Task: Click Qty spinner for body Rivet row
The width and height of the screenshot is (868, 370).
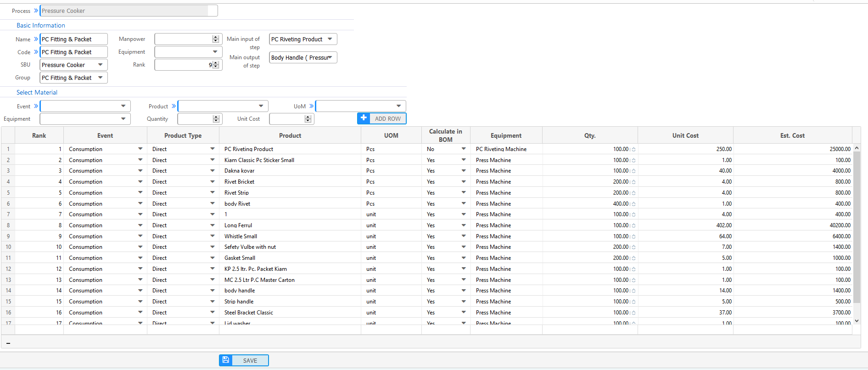Action: [x=633, y=204]
